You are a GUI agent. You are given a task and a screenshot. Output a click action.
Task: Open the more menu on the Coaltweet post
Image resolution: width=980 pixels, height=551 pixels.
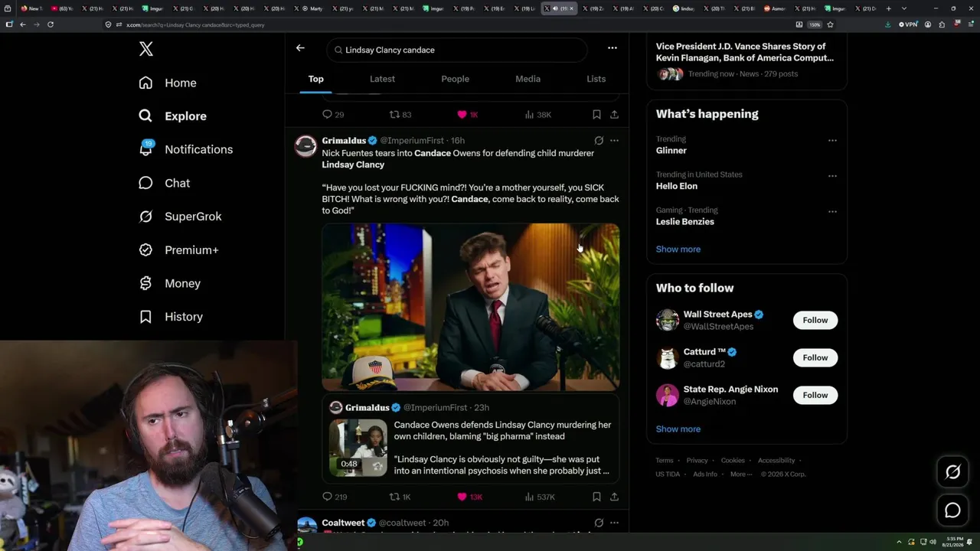[614, 523]
